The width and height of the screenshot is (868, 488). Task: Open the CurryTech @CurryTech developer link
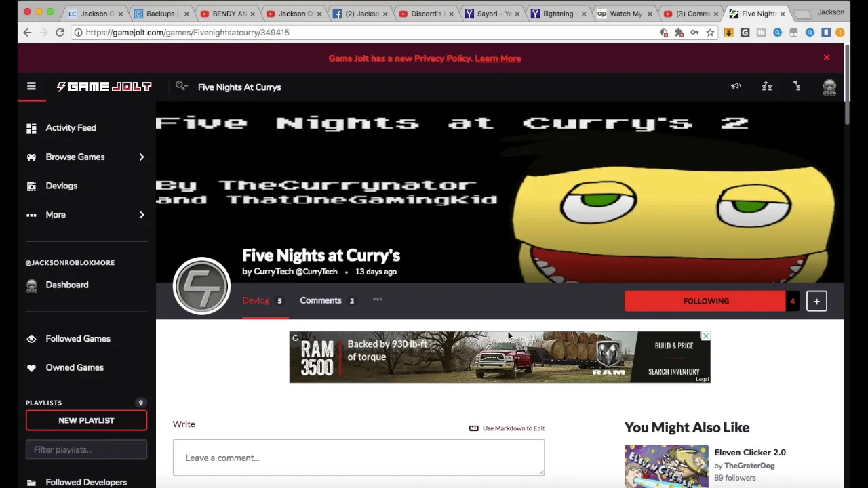[295, 272]
